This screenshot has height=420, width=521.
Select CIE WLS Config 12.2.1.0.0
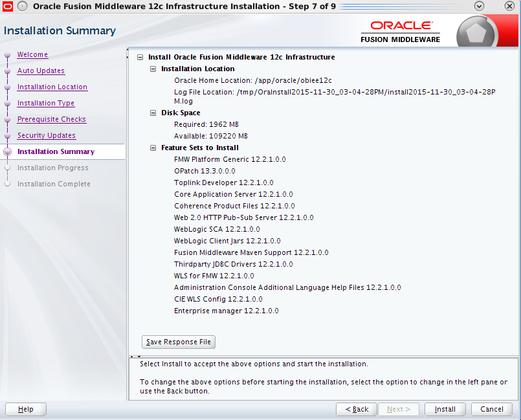(218, 299)
